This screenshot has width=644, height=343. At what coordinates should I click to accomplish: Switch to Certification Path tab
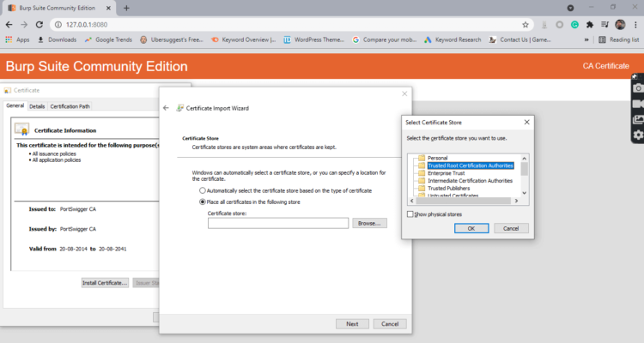70,106
